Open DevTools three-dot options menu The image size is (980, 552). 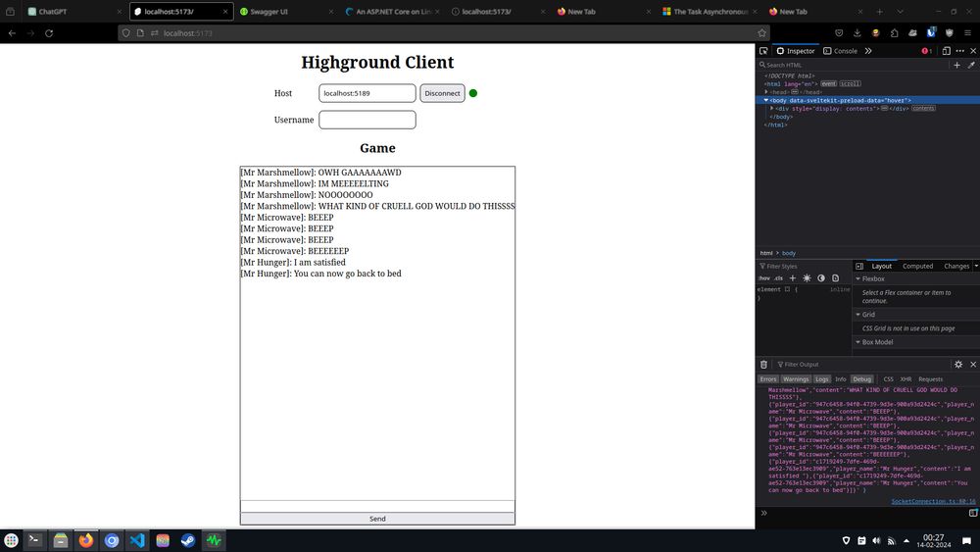(x=960, y=51)
